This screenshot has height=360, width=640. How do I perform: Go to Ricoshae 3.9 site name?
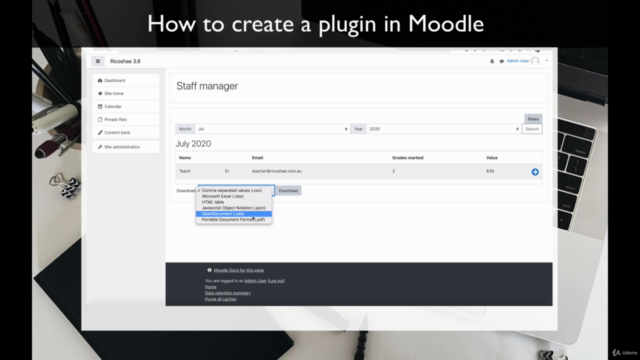[x=125, y=61]
